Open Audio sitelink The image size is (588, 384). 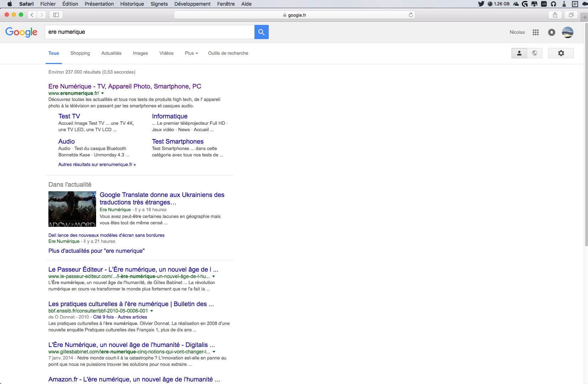click(67, 142)
